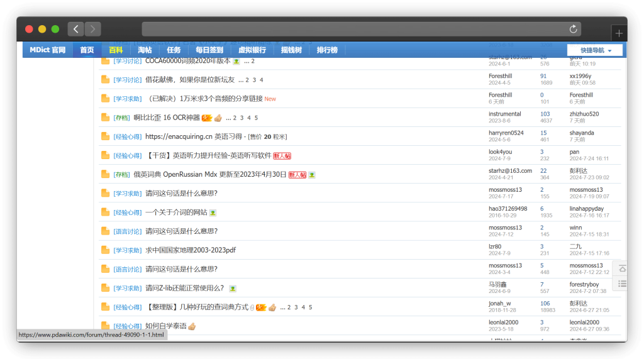Switch to 淘帖 navigation tab

(145, 50)
